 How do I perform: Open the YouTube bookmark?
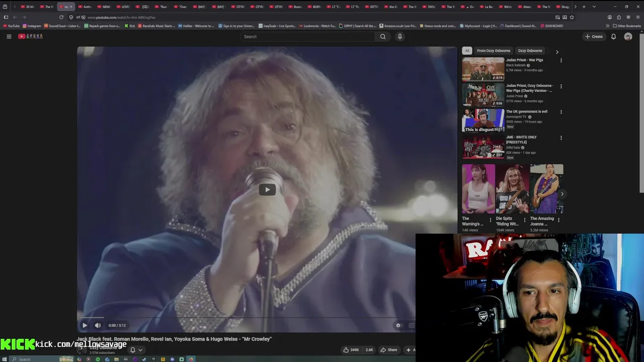[x=11, y=26]
